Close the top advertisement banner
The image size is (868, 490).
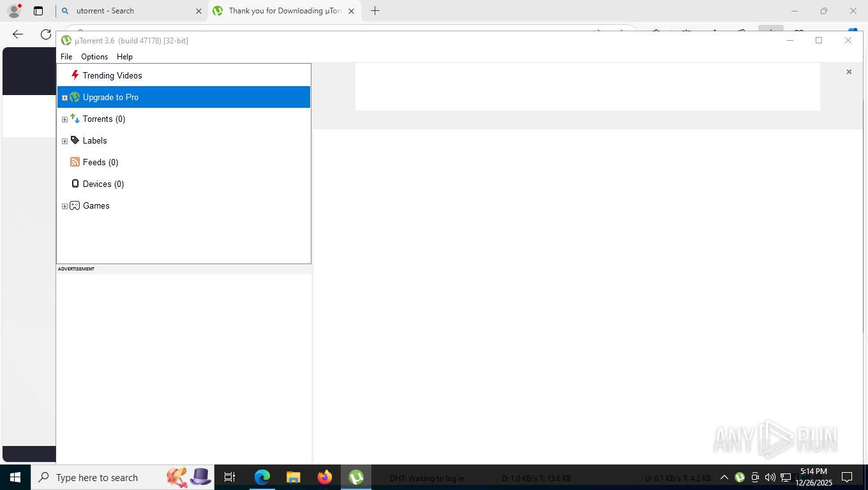pos(849,71)
